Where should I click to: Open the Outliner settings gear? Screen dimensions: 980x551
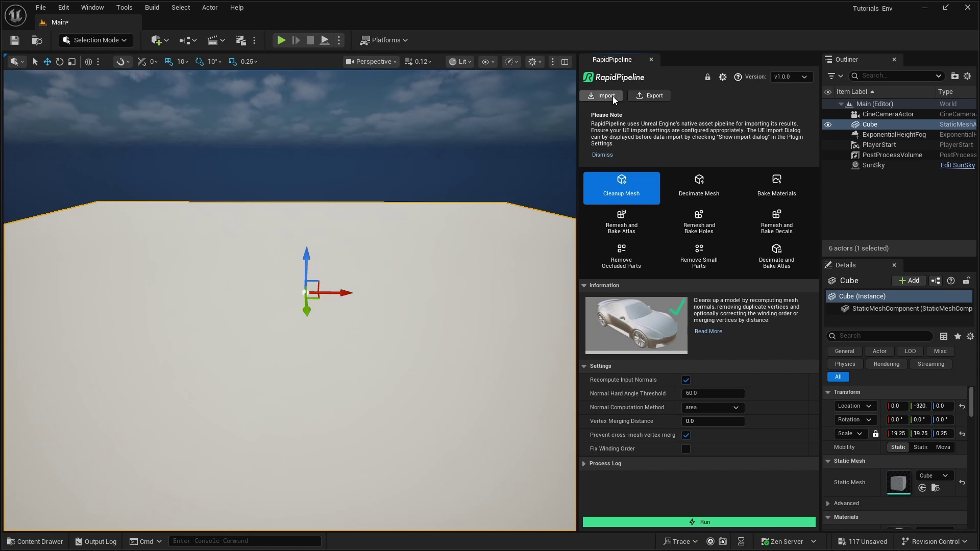pyautogui.click(x=968, y=76)
